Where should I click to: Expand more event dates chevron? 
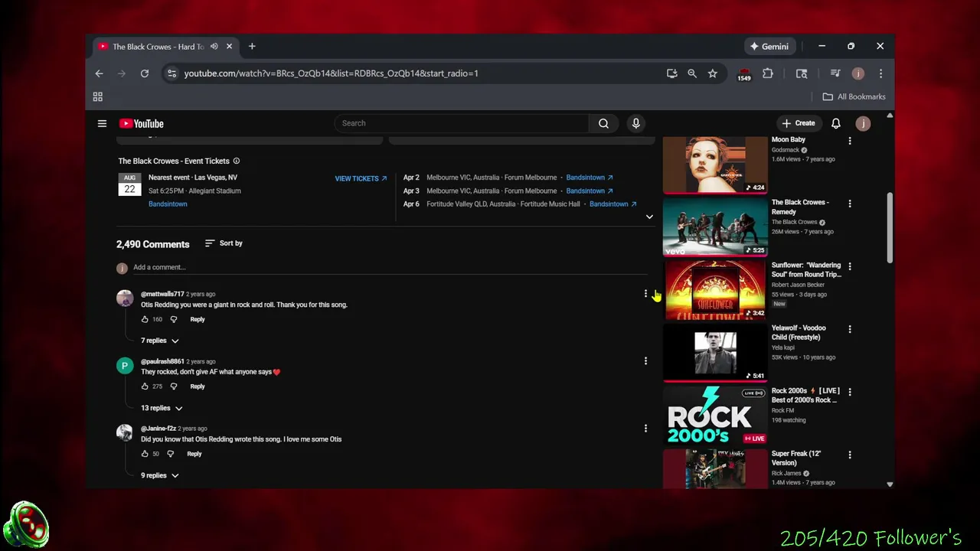(x=649, y=217)
